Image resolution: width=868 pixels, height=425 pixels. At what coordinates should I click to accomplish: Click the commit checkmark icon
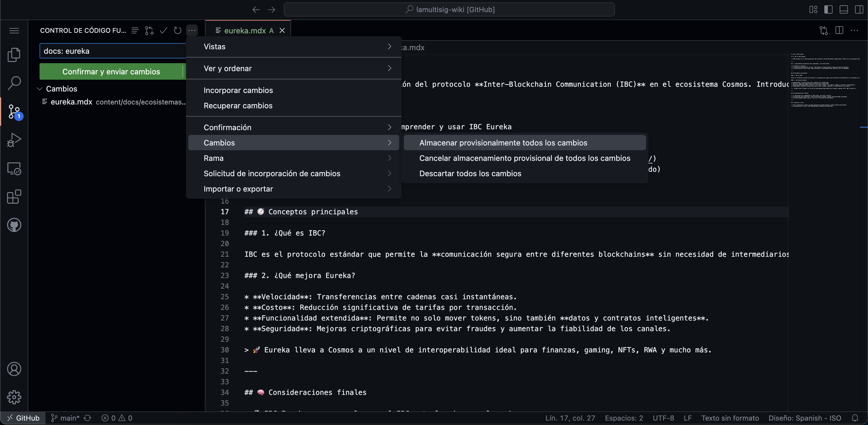click(x=164, y=31)
